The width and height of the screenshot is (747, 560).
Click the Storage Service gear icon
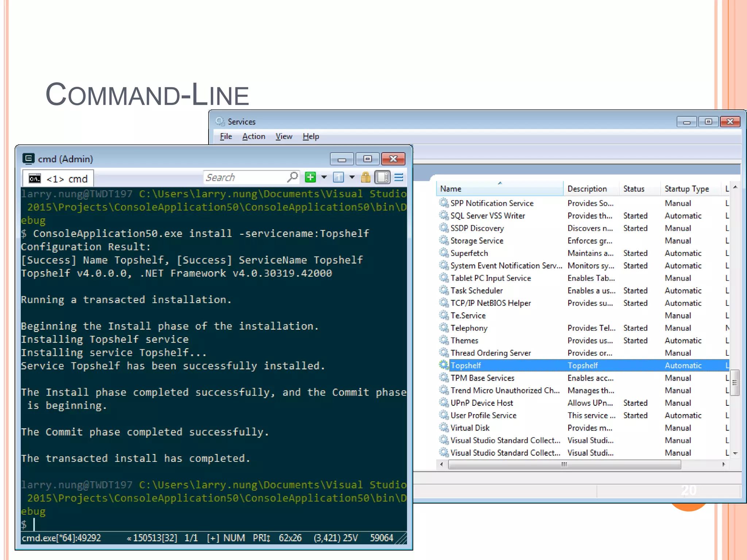pyautogui.click(x=444, y=240)
